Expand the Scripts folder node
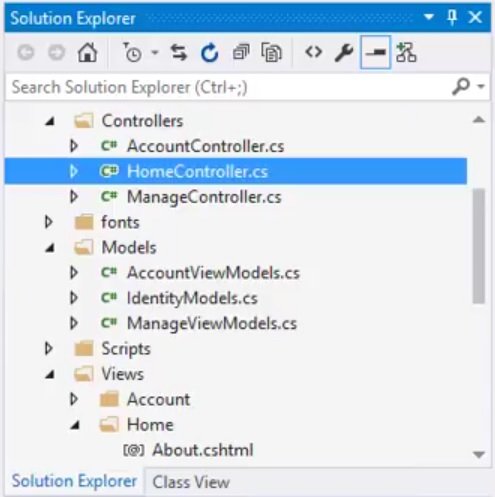This screenshot has width=495, height=497. click(49, 349)
